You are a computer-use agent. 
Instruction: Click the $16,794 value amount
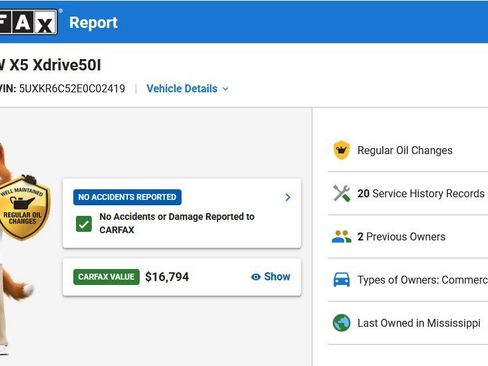(x=167, y=277)
